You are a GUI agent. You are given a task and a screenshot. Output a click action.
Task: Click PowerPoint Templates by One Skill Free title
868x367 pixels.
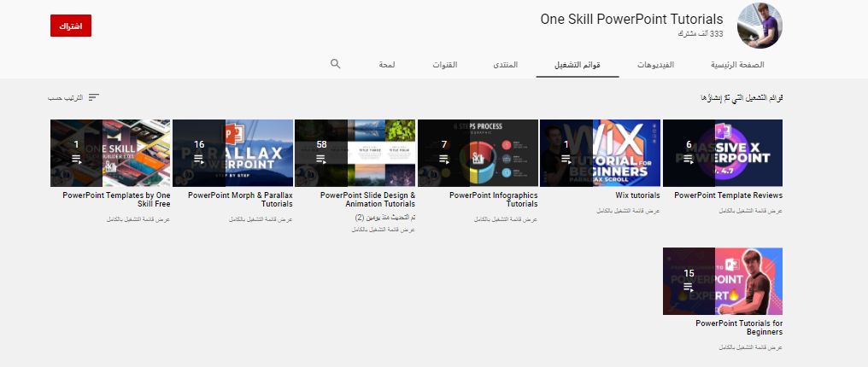click(116, 200)
